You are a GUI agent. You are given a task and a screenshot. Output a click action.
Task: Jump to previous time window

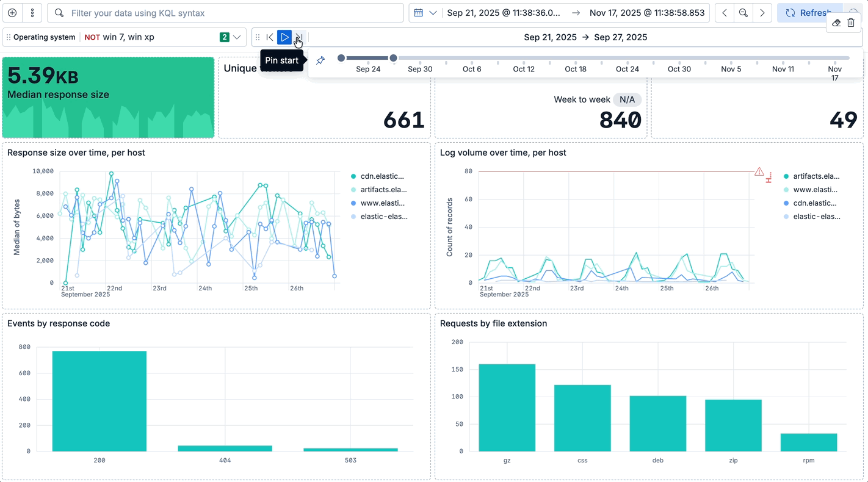270,37
